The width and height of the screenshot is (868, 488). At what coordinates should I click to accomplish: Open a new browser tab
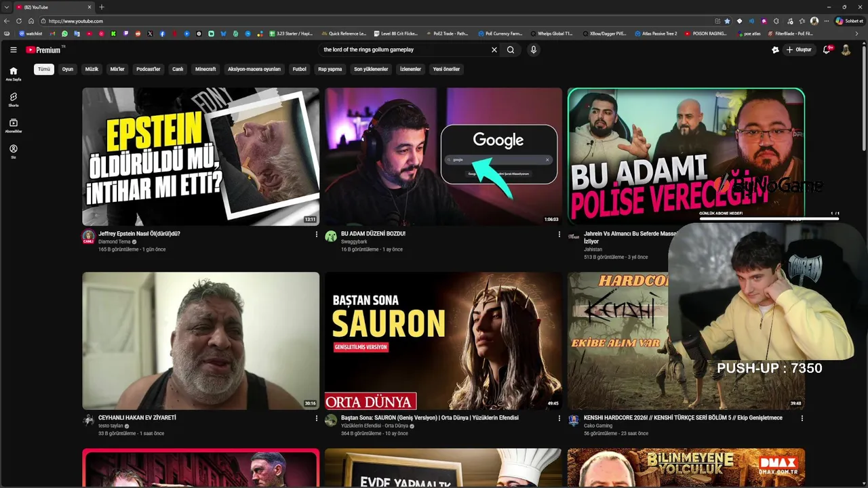pyautogui.click(x=102, y=7)
